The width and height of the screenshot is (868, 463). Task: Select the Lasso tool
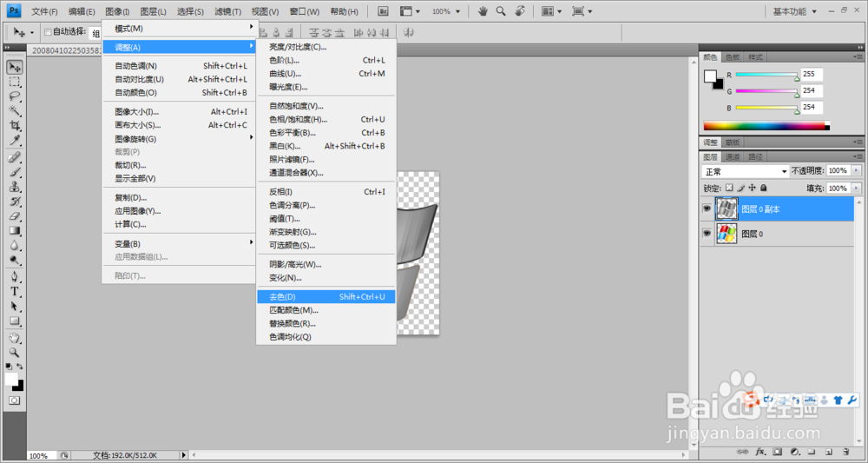pyautogui.click(x=15, y=96)
